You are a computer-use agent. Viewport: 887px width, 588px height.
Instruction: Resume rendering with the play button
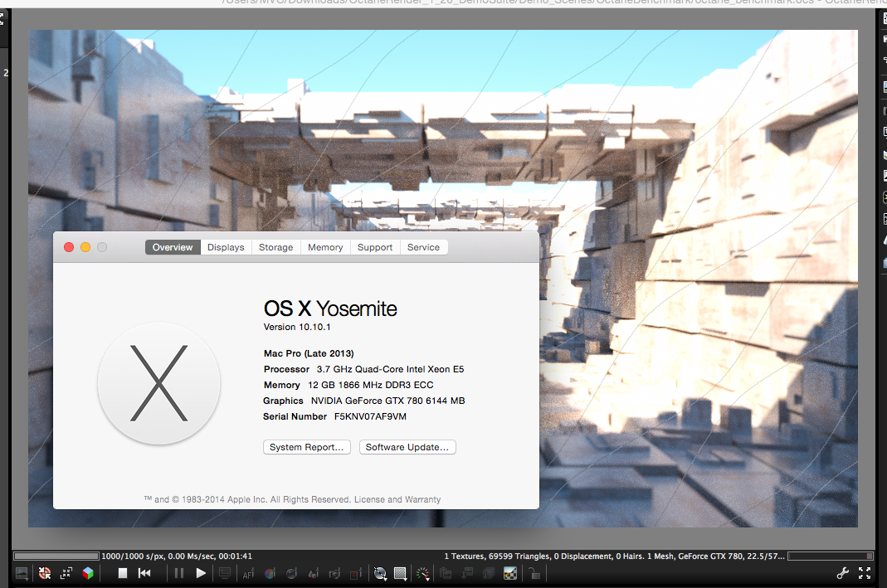click(x=200, y=573)
